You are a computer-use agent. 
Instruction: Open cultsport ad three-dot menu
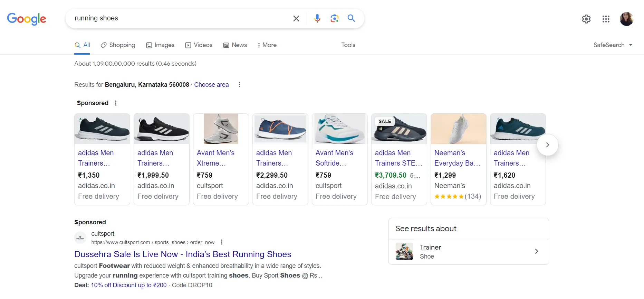click(x=222, y=242)
